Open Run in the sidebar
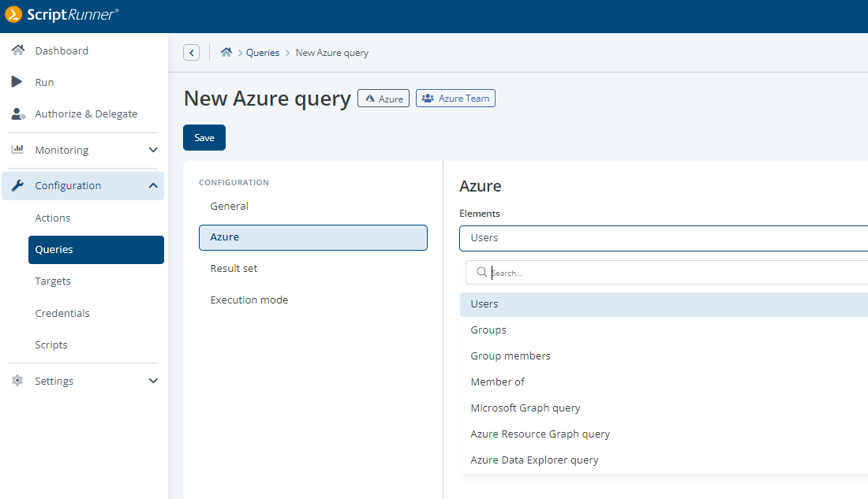868x499 pixels. 44,83
